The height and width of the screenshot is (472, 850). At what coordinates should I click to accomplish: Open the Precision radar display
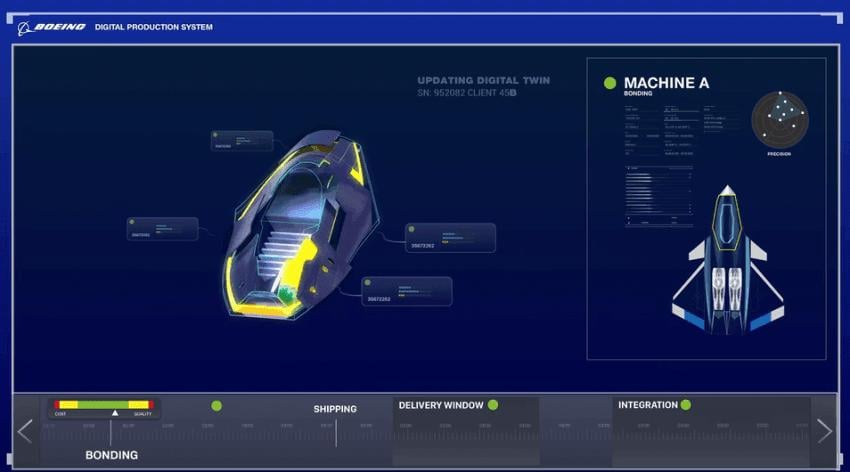[779, 119]
